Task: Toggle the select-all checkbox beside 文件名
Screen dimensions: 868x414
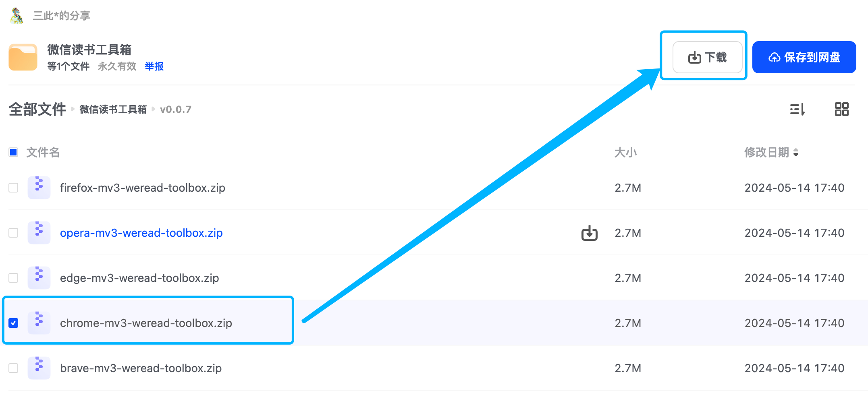Action: [13, 152]
